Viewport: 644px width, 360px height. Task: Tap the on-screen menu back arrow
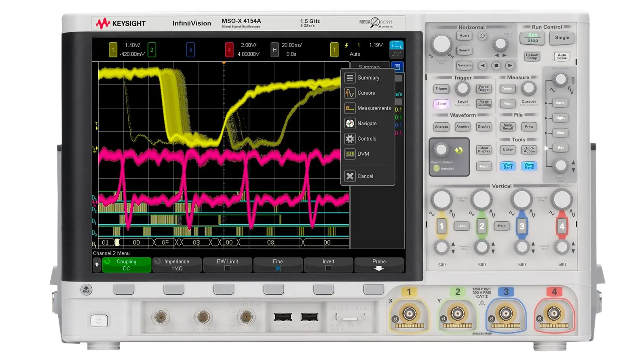click(97, 265)
